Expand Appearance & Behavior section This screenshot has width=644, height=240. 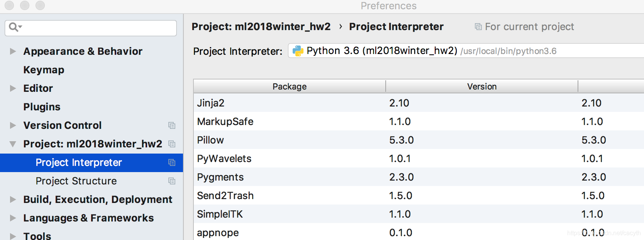coord(13,51)
